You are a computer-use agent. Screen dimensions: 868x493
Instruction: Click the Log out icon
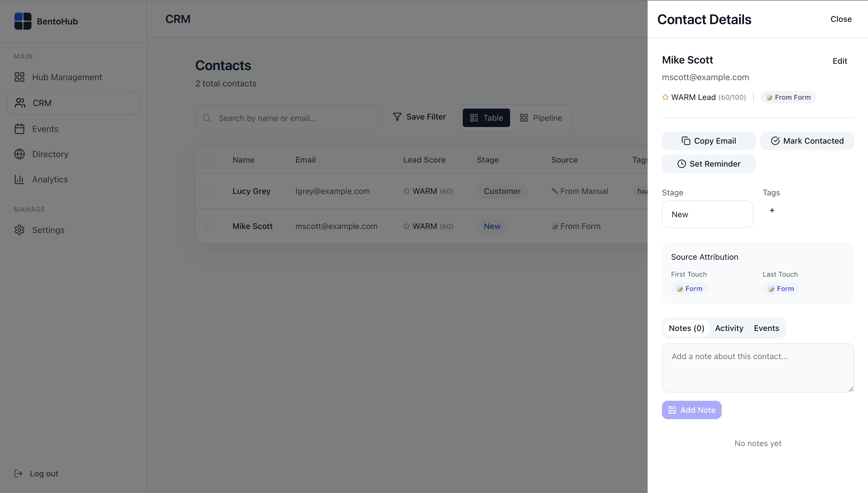tap(19, 473)
